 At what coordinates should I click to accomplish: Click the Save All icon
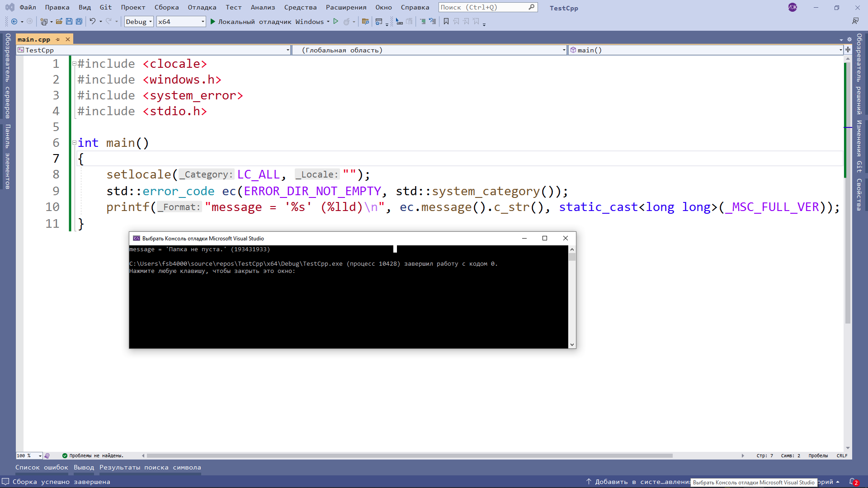pyautogui.click(x=78, y=21)
